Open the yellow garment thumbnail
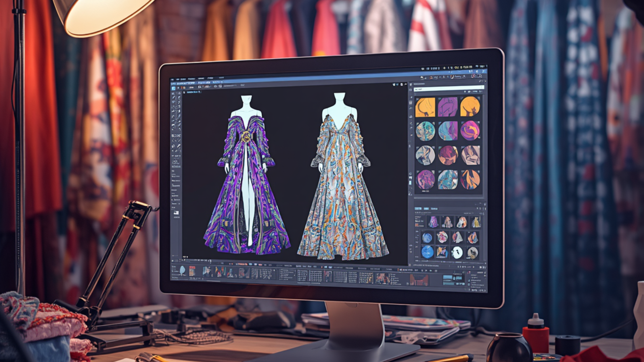644x362 pixels. 476,222
